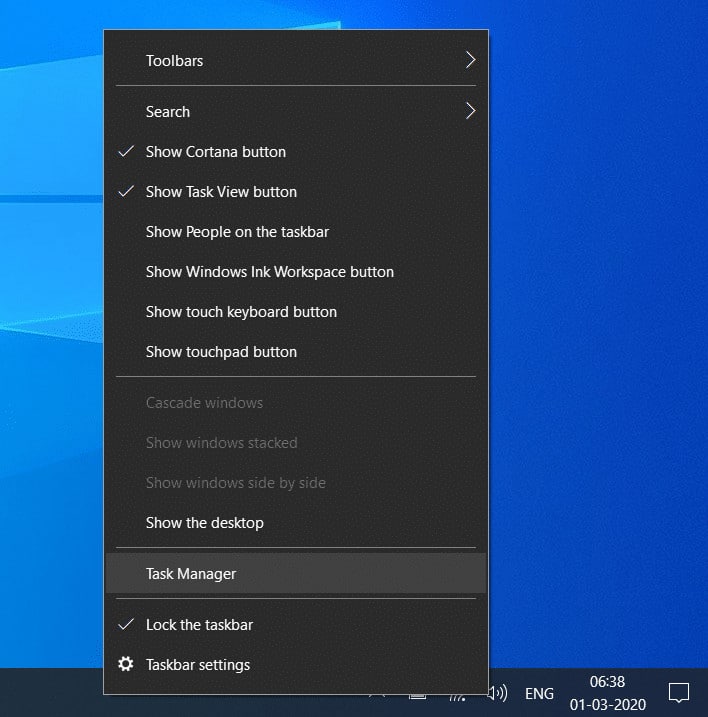708x717 pixels.
Task: Turn on Show touch keyboard button
Action: click(x=295, y=312)
